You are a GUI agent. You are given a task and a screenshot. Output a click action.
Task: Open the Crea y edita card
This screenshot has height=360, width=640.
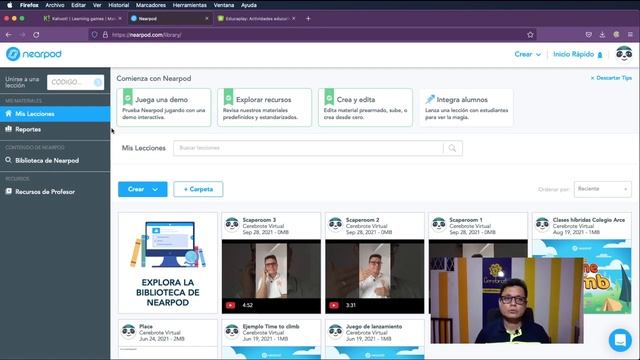pos(365,107)
